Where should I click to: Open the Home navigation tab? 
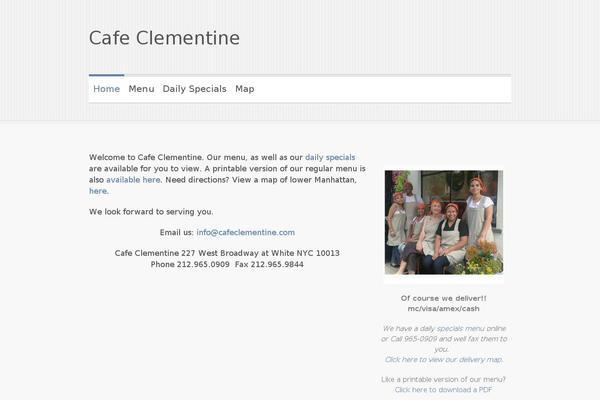(106, 89)
